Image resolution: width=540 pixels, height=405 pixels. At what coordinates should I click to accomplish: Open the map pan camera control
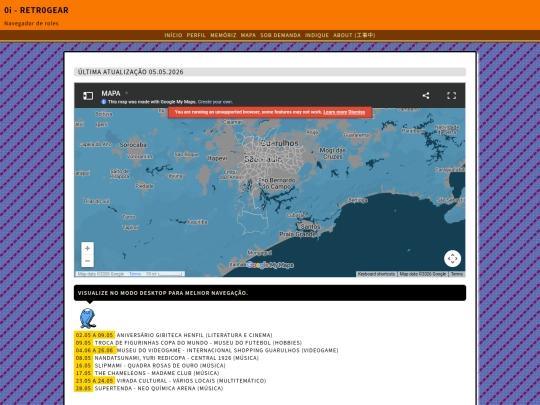(453, 259)
